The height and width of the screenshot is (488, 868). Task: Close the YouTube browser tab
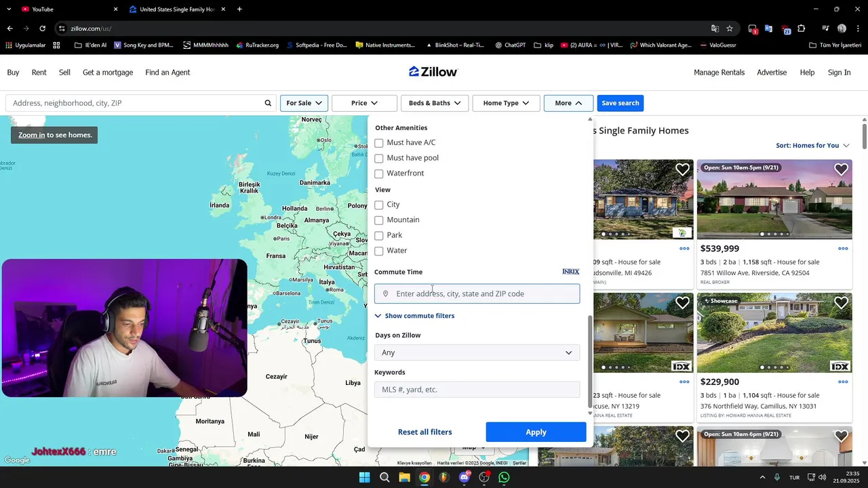(x=115, y=9)
